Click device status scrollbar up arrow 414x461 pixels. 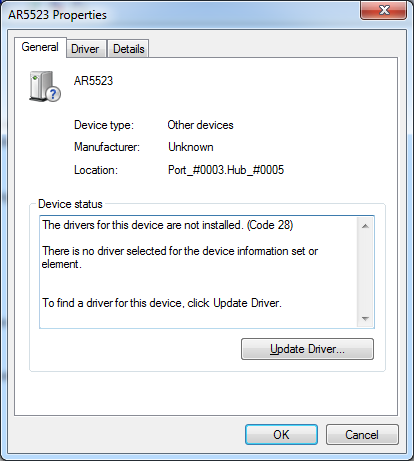(x=365, y=226)
